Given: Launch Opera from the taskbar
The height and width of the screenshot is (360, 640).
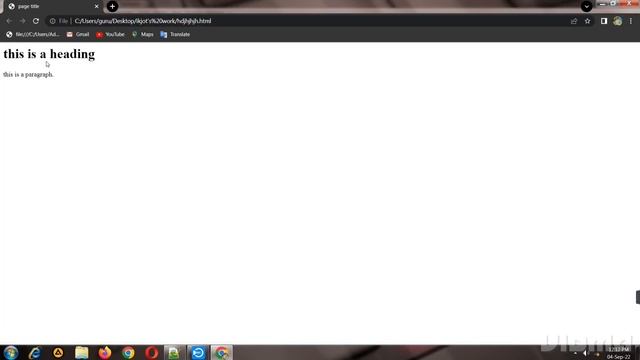Looking at the screenshot, I should 151,353.
